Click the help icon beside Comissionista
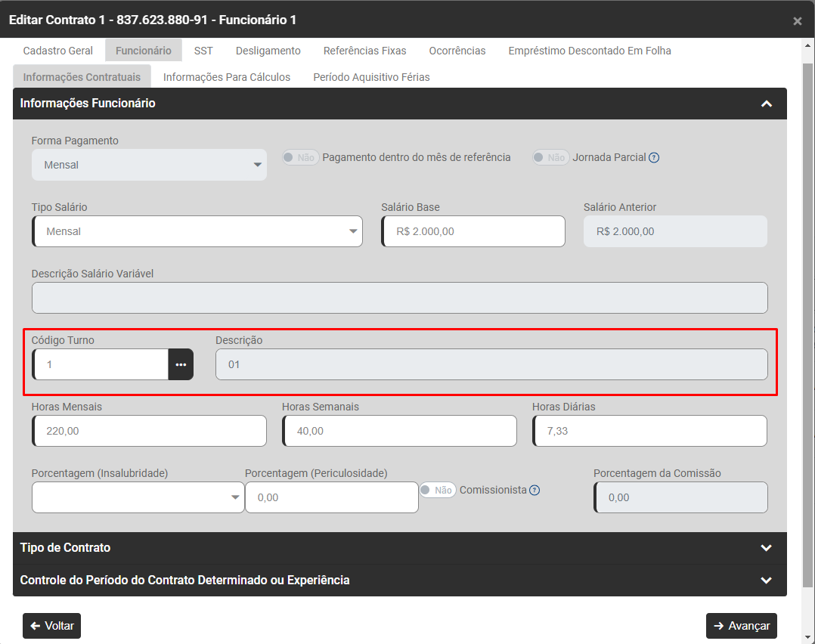 [x=535, y=490]
